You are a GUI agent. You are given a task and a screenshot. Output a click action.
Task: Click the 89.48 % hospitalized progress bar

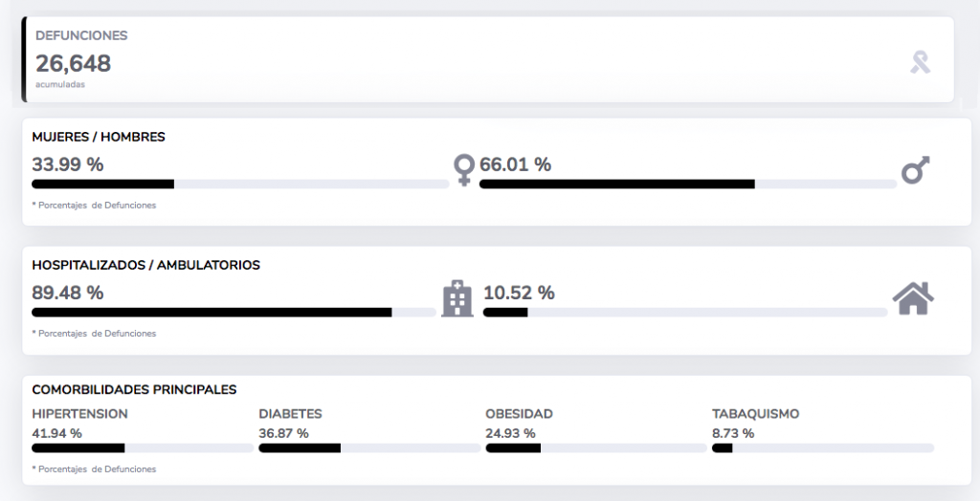pos(234,313)
